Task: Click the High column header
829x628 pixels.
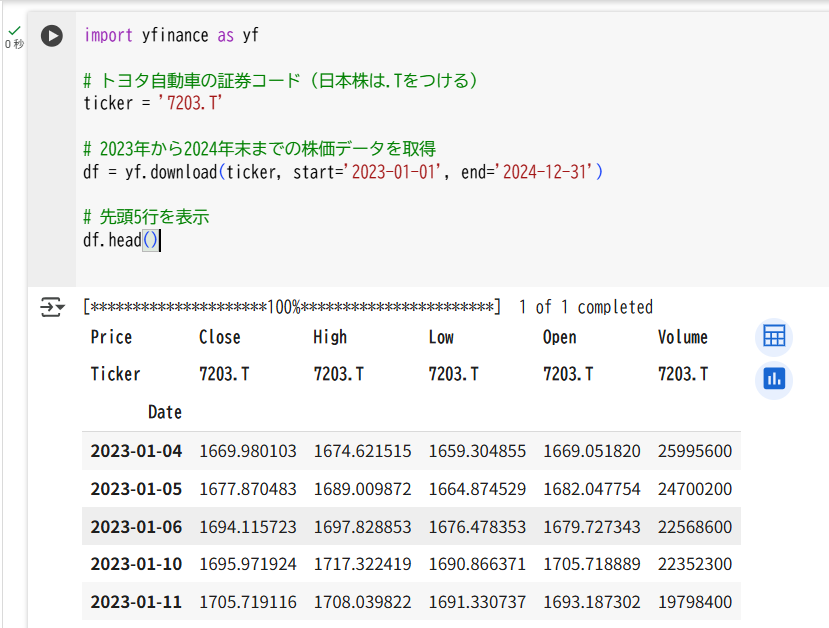Action: click(330, 337)
